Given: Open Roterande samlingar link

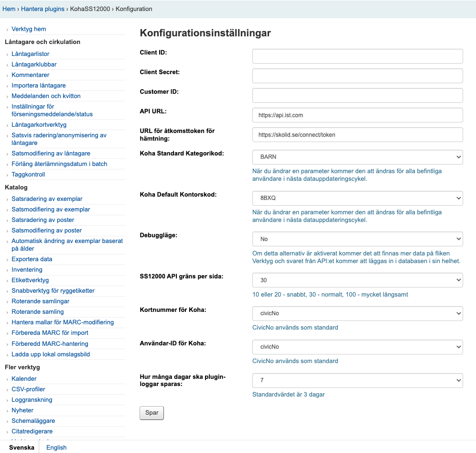Looking at the screenshot, I should click(x=40, y=301).
